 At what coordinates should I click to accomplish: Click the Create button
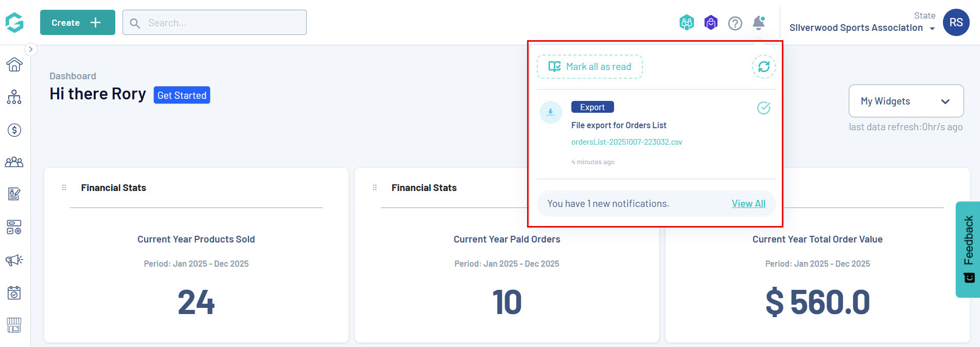[x=77, y=23]
